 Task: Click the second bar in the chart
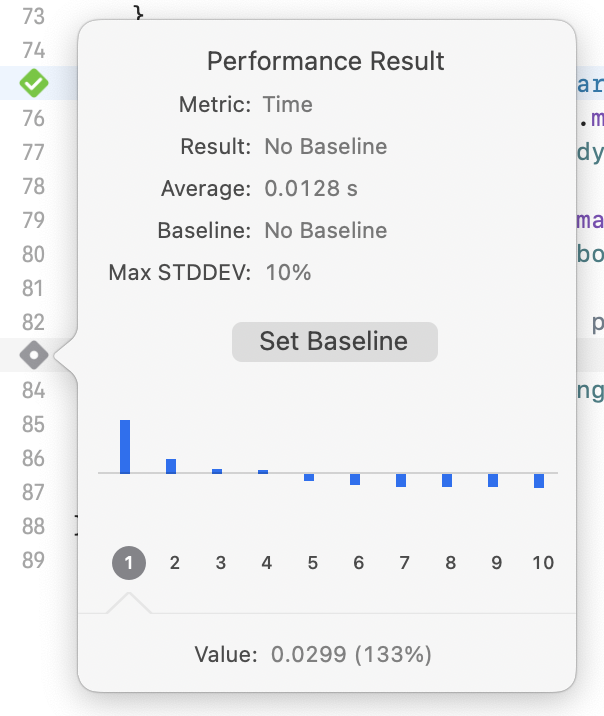(171, 466)
